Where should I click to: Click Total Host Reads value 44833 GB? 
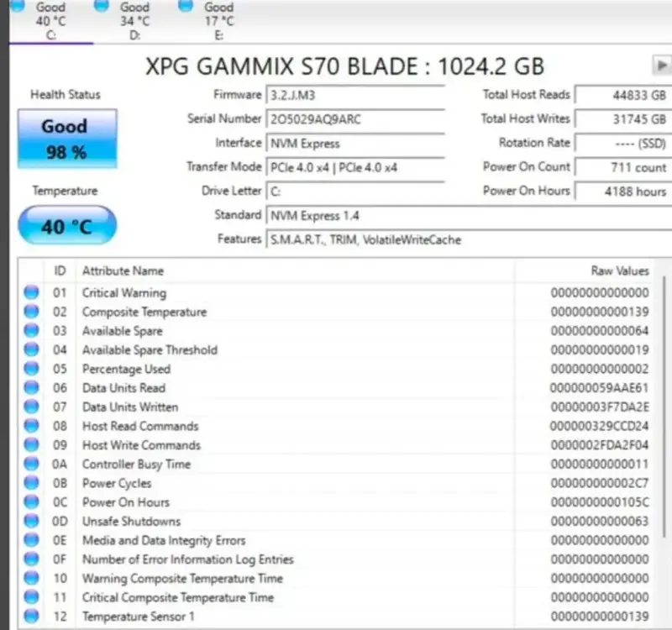point(623,95)
